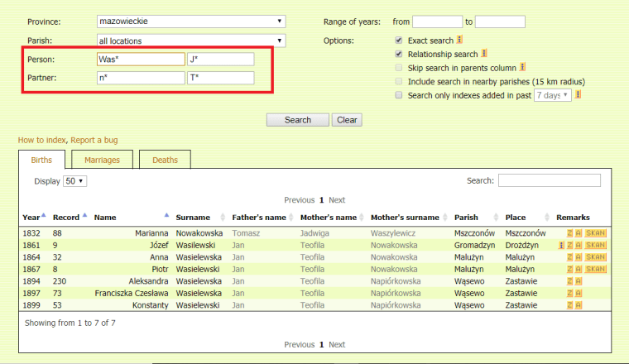Uncheck the Exact search checkbox
The image size is (629, 364).
click(399, 40)
